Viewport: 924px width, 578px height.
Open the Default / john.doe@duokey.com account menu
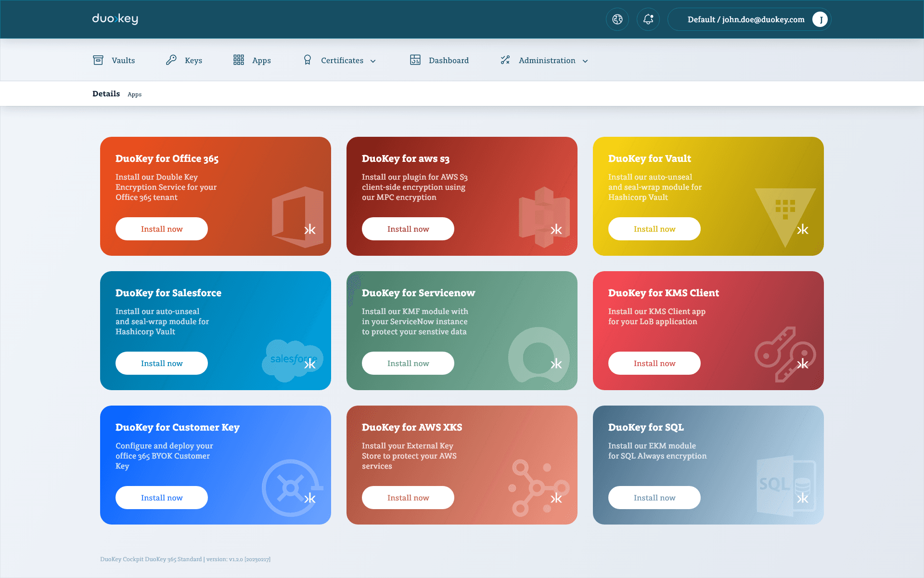[x=749, y=19]
